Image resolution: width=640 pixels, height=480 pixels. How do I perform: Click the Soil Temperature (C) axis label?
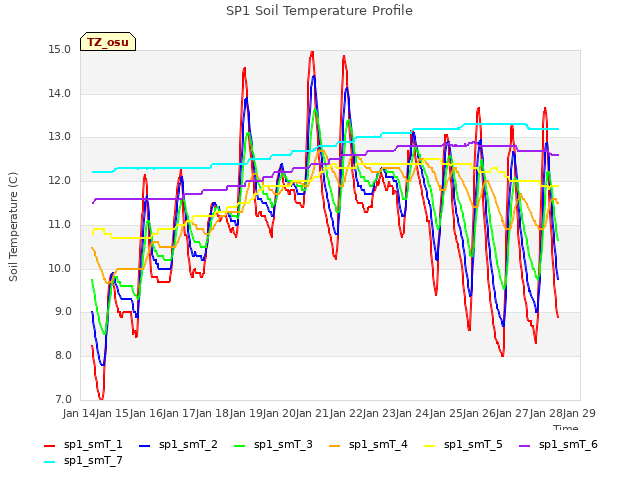pos(13,227)
